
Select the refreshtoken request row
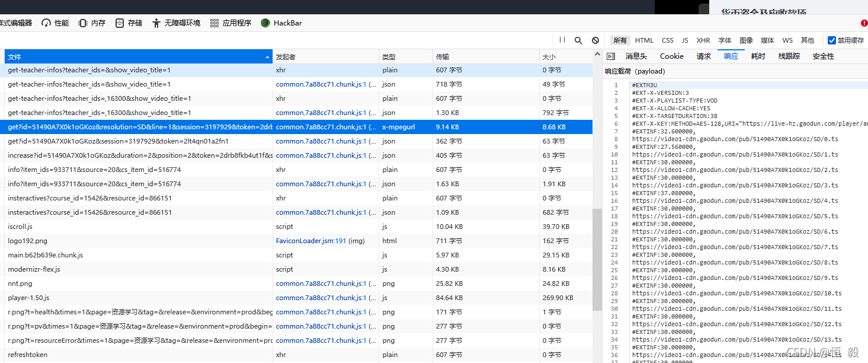[299, 355]
